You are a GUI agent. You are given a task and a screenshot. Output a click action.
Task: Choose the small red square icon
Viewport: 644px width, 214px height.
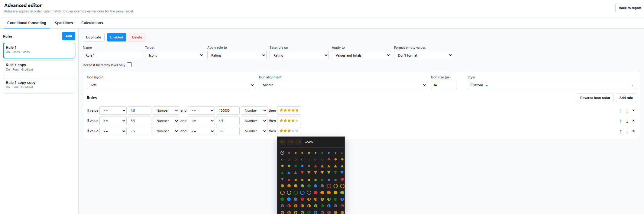[x=289, y=180]
